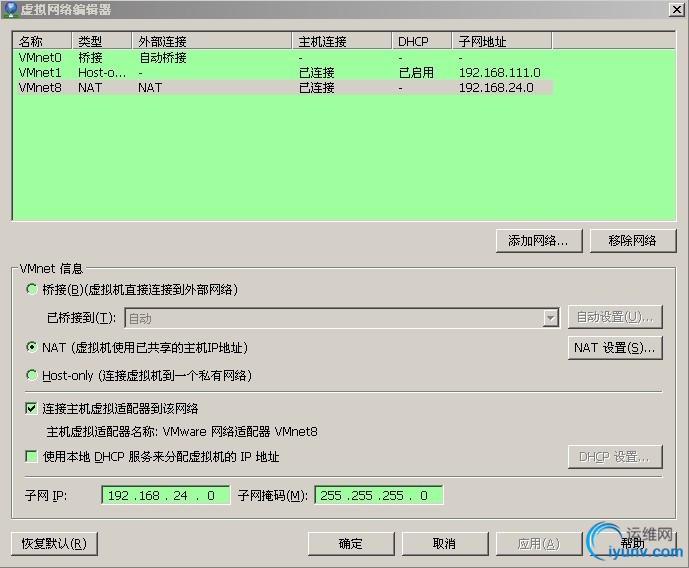
Task: Close the 虚拟网络编辑器 dialog
Action: [x=676, y=9]
